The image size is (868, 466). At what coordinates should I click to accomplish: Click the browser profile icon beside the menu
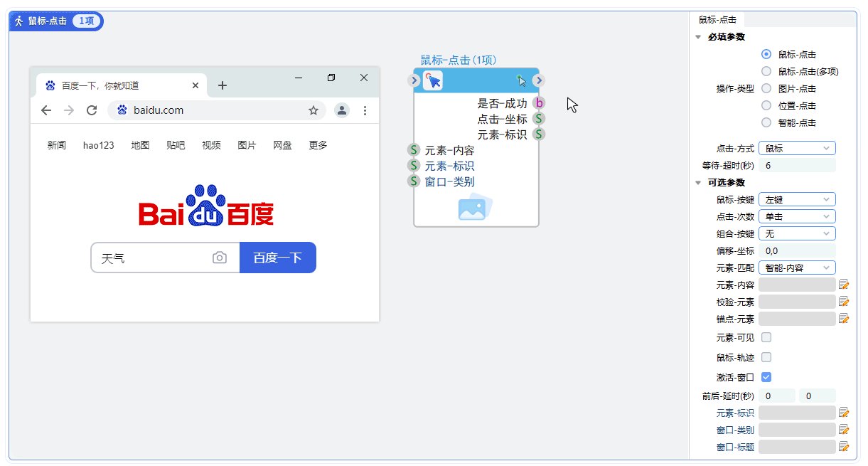pyautogui.click(x=343, y=110)
